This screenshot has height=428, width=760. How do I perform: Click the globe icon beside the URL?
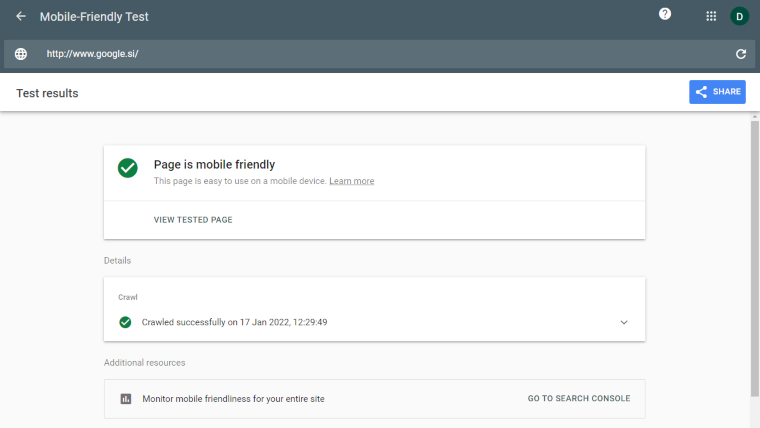coord(21,54)
